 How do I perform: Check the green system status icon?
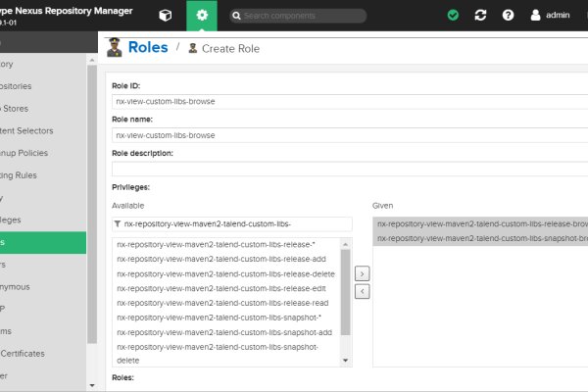[x=453, y=15]
